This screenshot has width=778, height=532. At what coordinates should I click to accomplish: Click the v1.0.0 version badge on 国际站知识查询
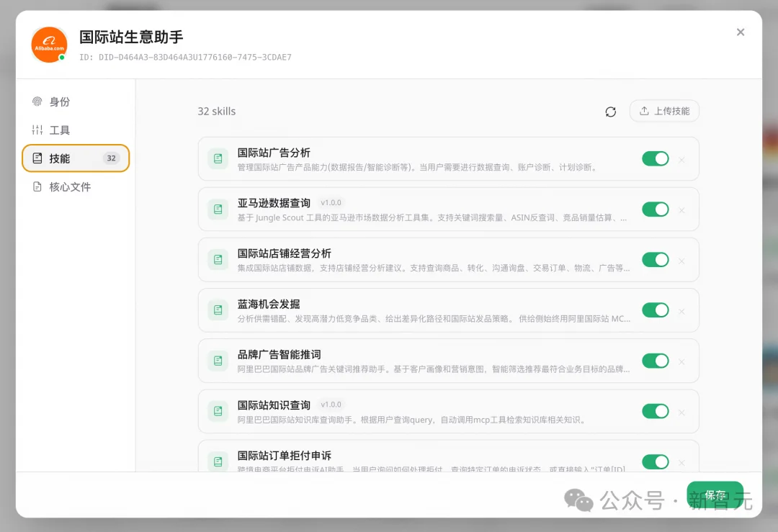[331, 405]
